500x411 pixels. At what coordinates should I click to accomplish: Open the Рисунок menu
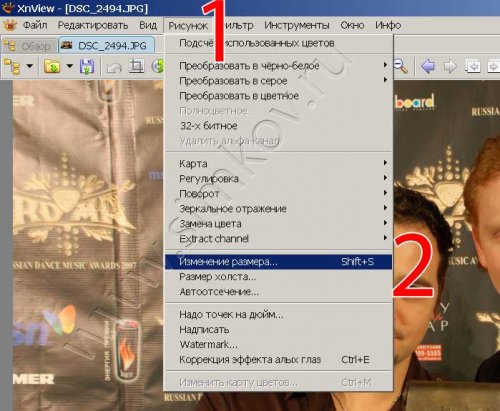click(x=188, y=26)
